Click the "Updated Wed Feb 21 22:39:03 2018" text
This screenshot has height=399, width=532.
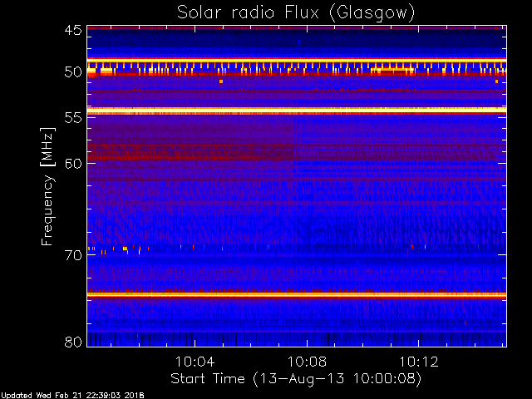72,396
